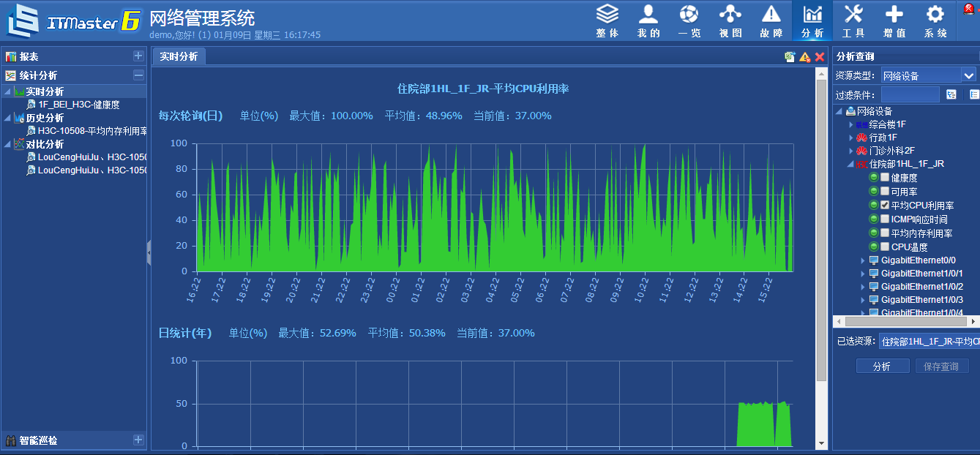
Task: Tick the 平均内存利用率 checkbox
Action: click(x=885, y=233)
